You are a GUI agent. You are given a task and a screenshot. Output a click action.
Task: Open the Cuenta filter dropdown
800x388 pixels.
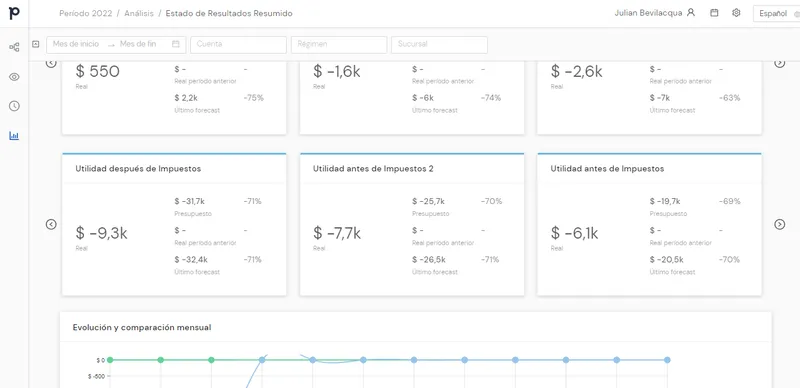click(238, 44)
